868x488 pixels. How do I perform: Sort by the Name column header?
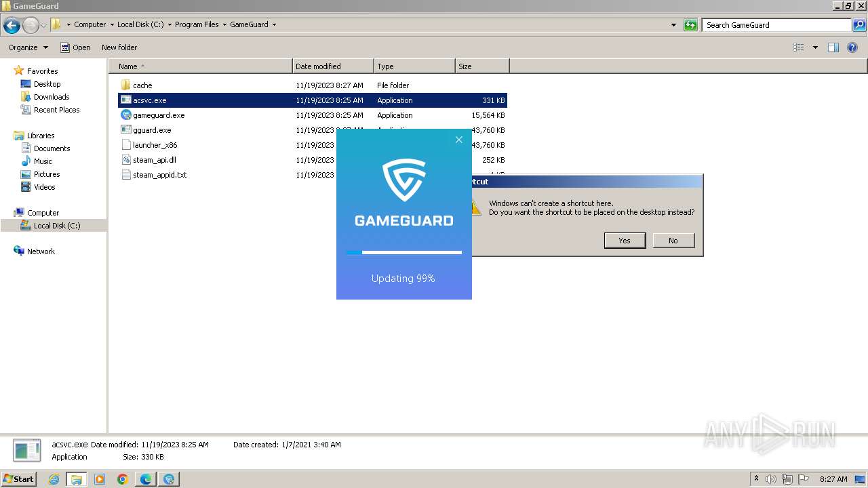[x=201, y=66]
